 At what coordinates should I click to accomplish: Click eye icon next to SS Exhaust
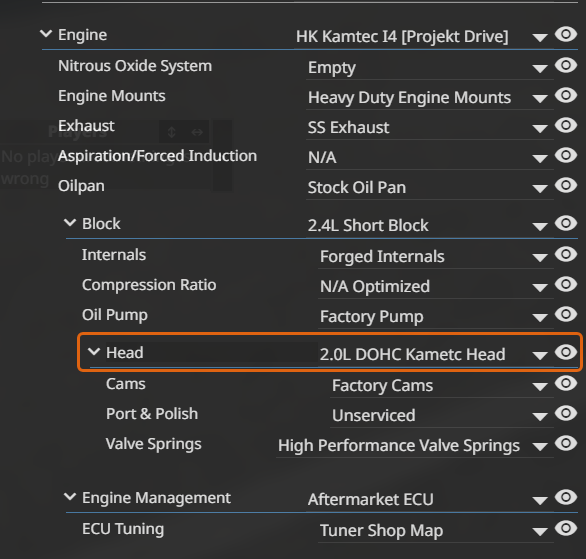(x=566, y=125)
